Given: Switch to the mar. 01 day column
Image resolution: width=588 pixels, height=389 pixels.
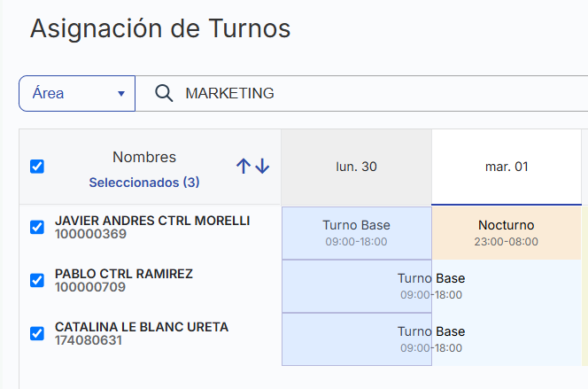Looking at the screenshot, I should [507, 167].
